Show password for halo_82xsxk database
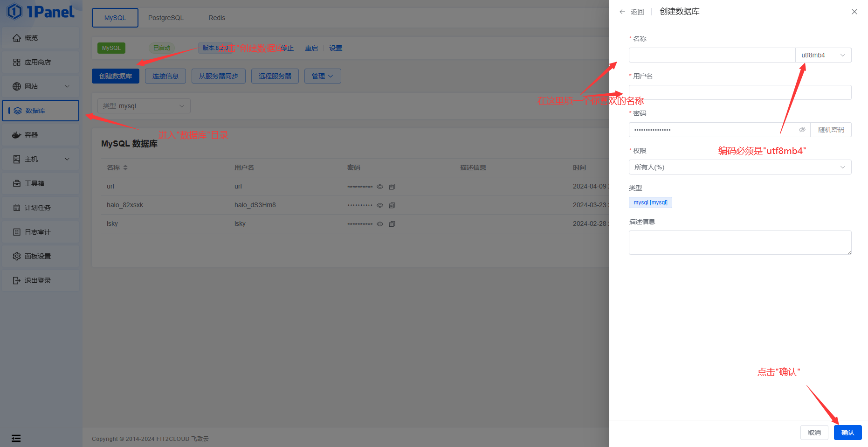The width and height of the screenshot is (868, 447). 380,205
